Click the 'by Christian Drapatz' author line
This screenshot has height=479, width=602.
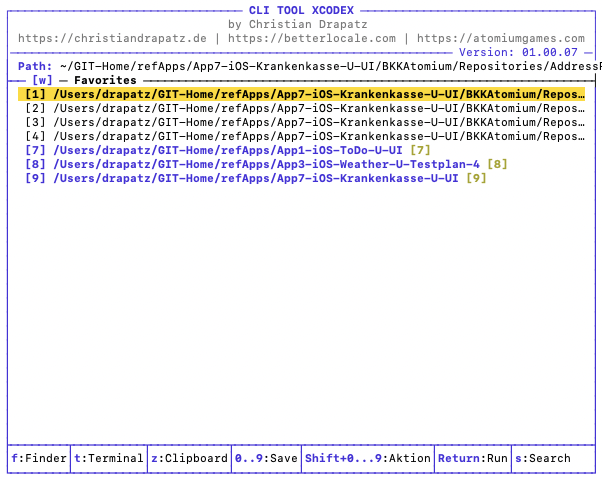[298, 24]
